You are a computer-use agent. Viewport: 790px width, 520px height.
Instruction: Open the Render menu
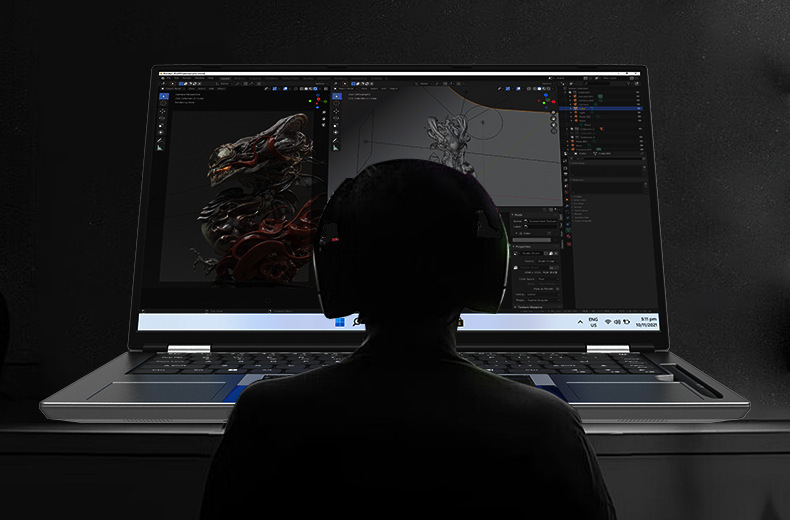coord(187,78)
